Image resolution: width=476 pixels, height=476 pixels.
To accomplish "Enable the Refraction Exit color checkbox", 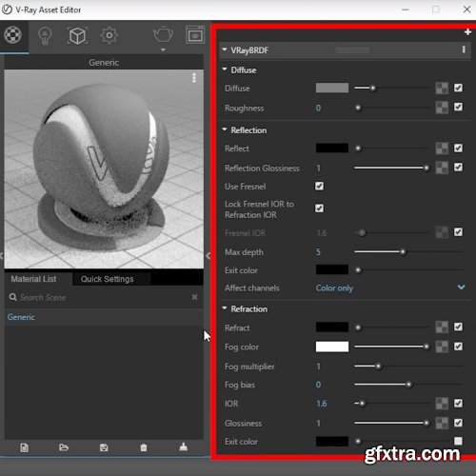I will [x=458, y=441].
